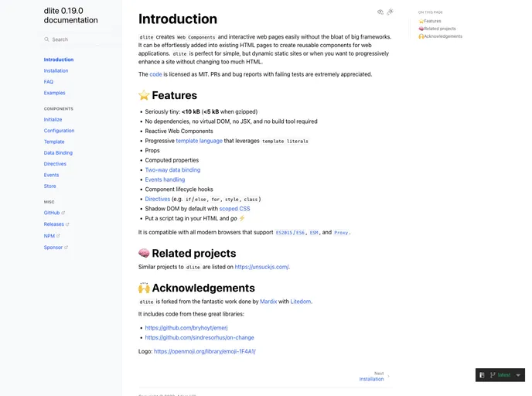Open the Examples sidebar item
Screen dimensions: 532x396
[x=54, y=93]
